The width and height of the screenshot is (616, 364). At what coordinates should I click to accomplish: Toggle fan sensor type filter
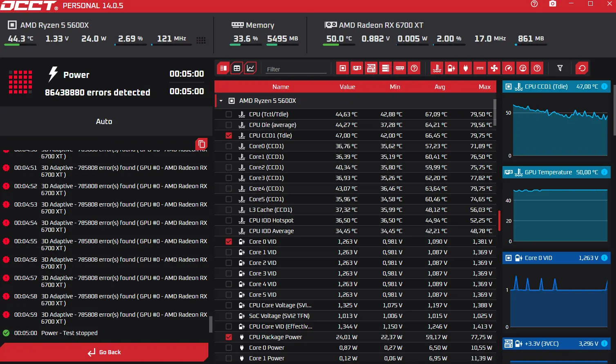[x=494, y=68]
